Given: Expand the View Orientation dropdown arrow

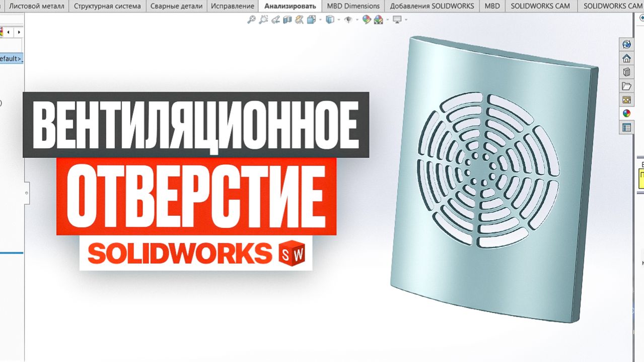Looking at the screenshot, I should click(x=320, y=20).
